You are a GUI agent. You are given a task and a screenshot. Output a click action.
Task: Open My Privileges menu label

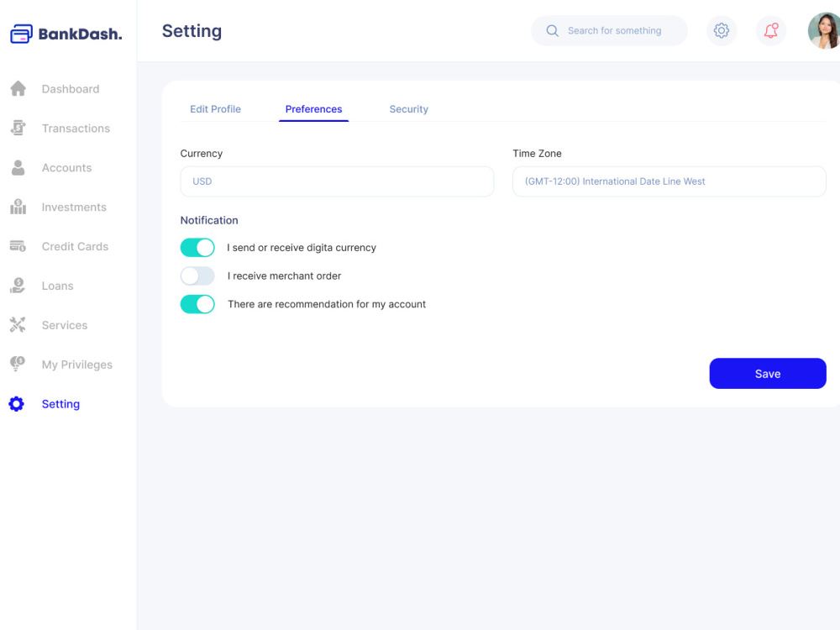pos(77,365)
